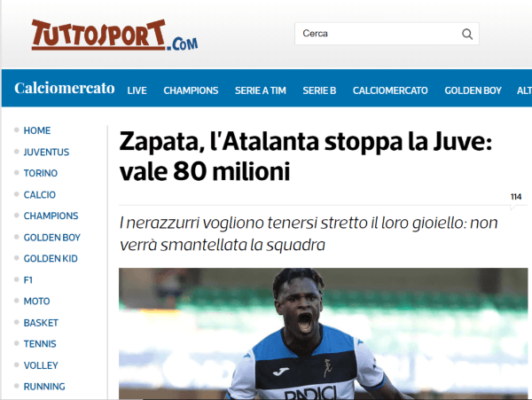Open JUVENTUS sidebar link
The width and height of the screenshot is (532, 400).
coord(46,152)
